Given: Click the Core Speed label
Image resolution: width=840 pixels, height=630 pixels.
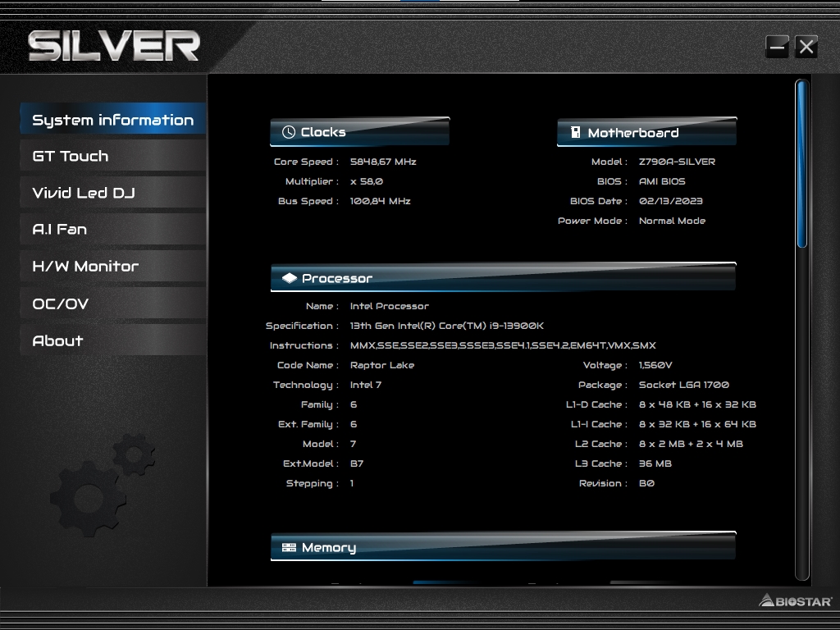Looking at the screenshot, I should point(306,162).
